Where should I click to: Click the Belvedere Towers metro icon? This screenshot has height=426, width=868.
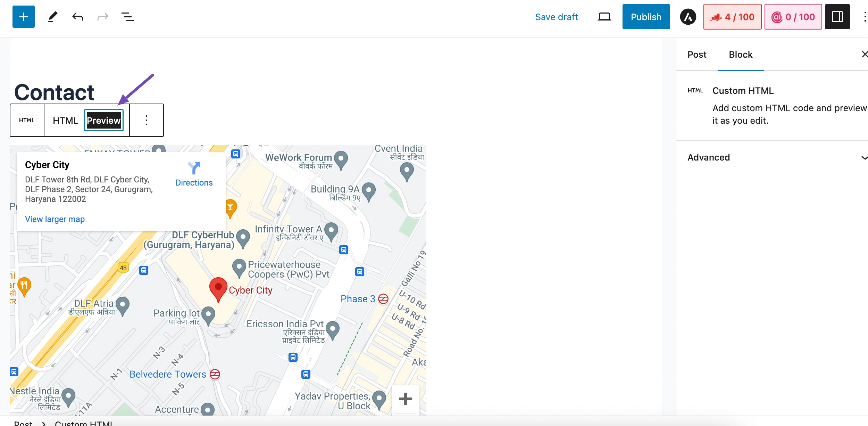(215, 374)
